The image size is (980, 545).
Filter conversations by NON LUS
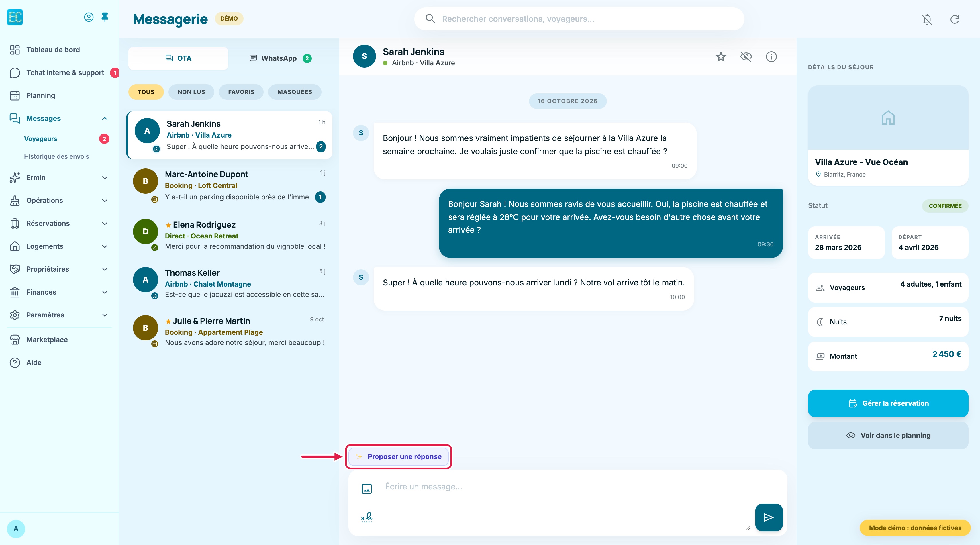point(191,92)
